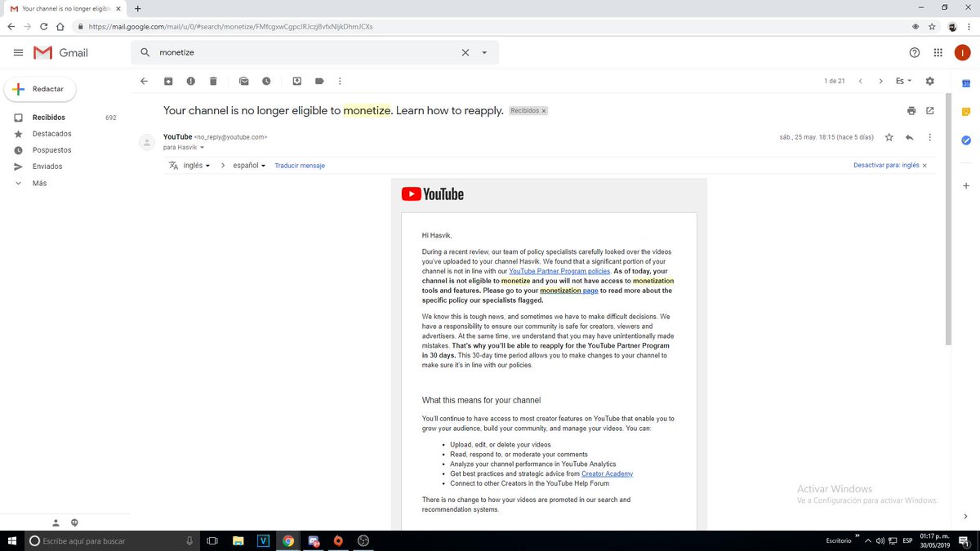Delete this email with trash icon
The height and width of the screenshot is (551, 980).
coord(213,81)
